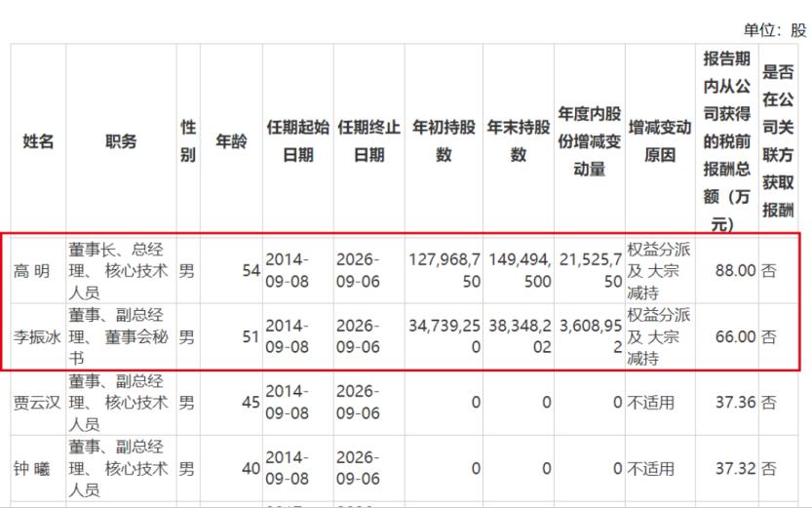
Task: Select the 董事、副总经理、董事会秘书 position cell
Action: click(x=121, y=337)
